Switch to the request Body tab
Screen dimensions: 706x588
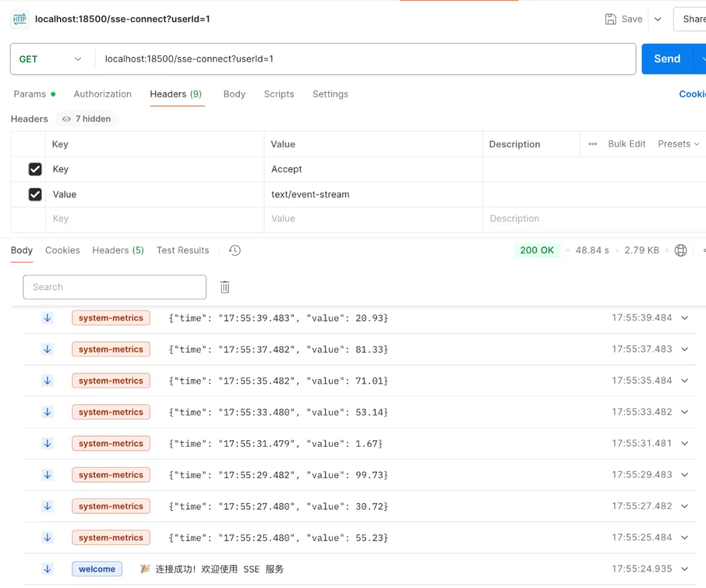tap(234, 94)
